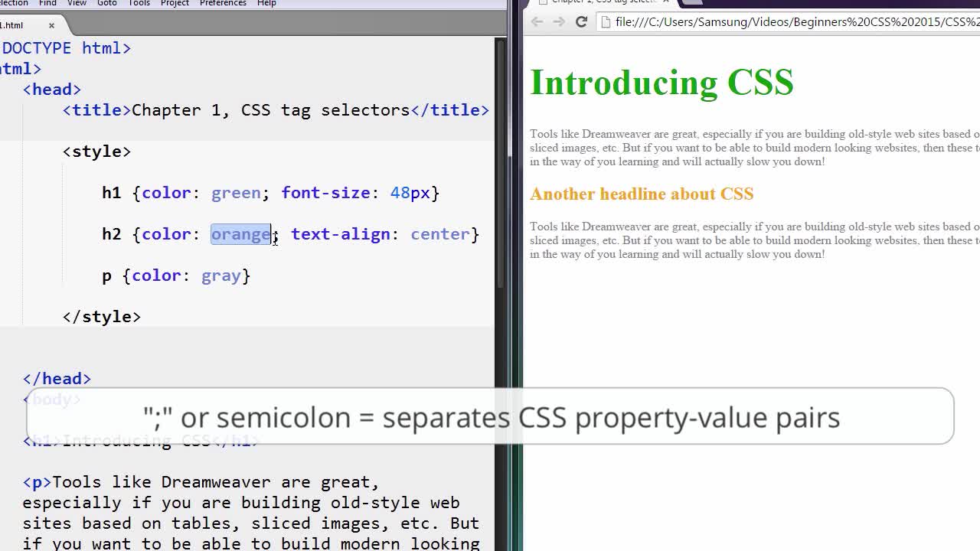
Task: Click the browser address bar URL
Action: tap(796, 22)
